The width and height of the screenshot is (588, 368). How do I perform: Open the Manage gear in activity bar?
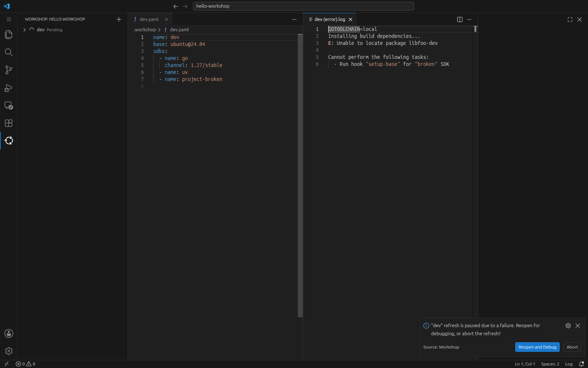point(9,351)
